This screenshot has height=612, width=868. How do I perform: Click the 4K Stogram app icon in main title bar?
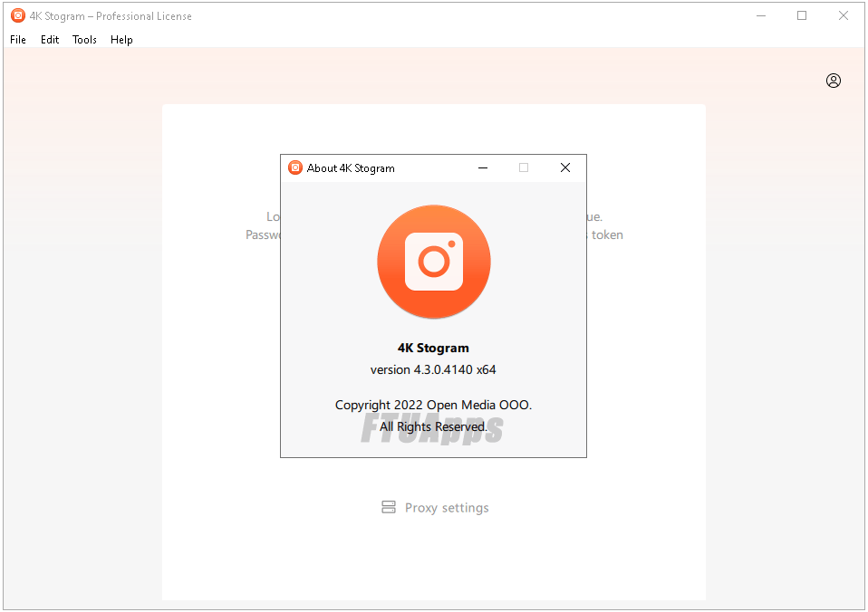pos(18,15)
